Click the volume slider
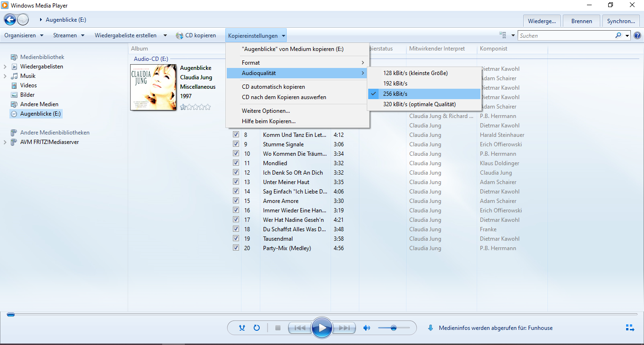The height and width of the screenshot is (345, 644). click(394, 328)
